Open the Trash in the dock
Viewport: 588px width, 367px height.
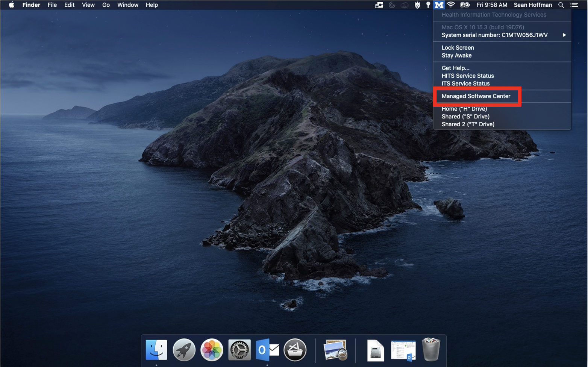click(x=431, y=350)
